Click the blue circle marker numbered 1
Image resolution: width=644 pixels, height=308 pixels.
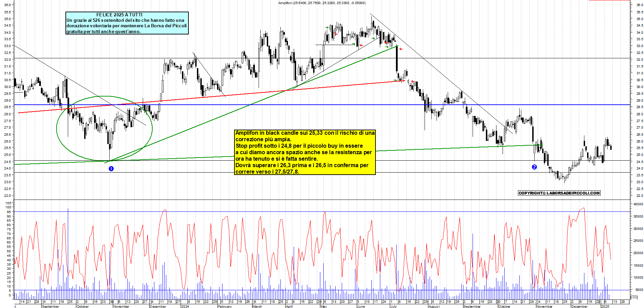111,168
